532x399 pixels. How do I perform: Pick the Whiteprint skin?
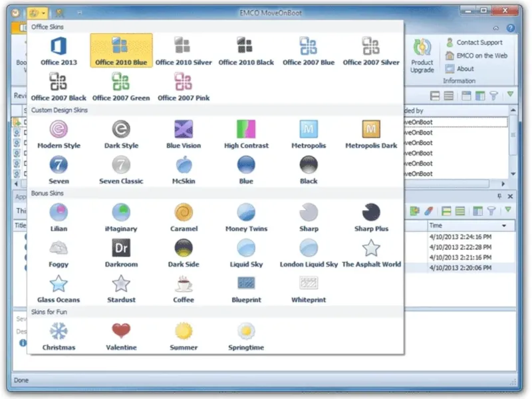point(309,289)
